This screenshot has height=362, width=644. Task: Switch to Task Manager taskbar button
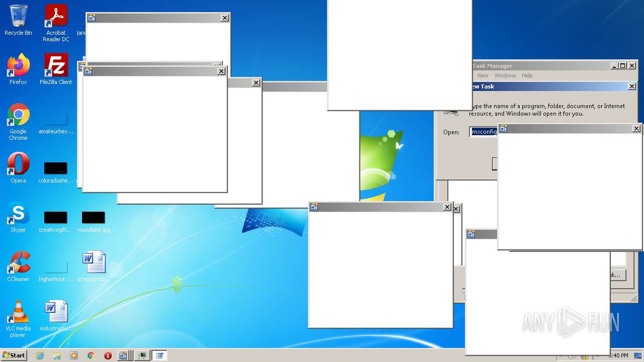pos(142,355)
